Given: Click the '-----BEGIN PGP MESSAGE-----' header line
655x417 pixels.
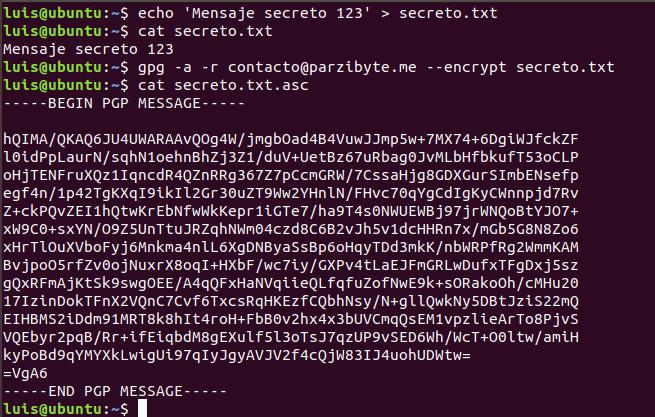Looking at the screenshot, I should (x=124, y=103).
